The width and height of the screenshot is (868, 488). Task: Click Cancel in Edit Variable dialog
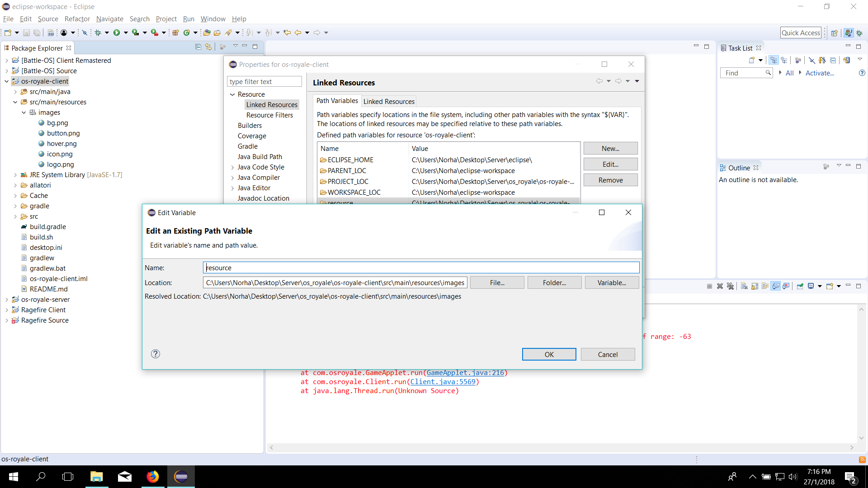(608, 354)
